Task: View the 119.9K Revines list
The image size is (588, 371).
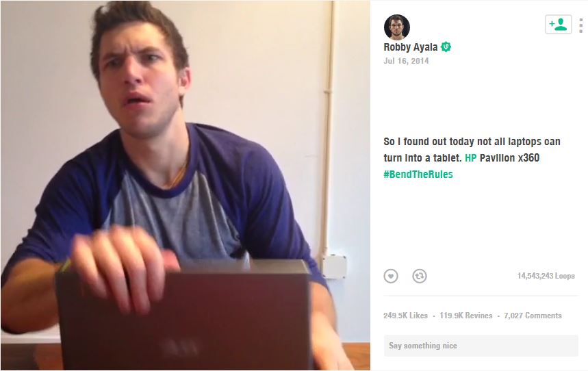Action: 465,316
